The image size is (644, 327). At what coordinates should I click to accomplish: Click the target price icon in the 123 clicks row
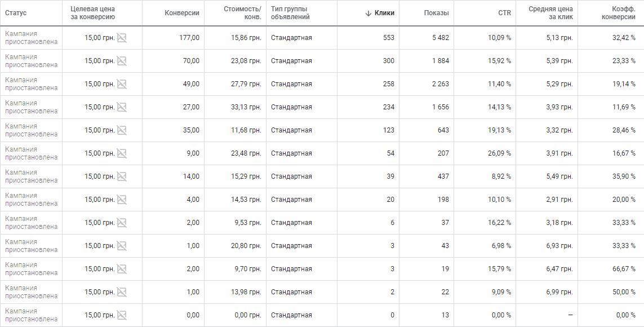(x=122, y=130)
